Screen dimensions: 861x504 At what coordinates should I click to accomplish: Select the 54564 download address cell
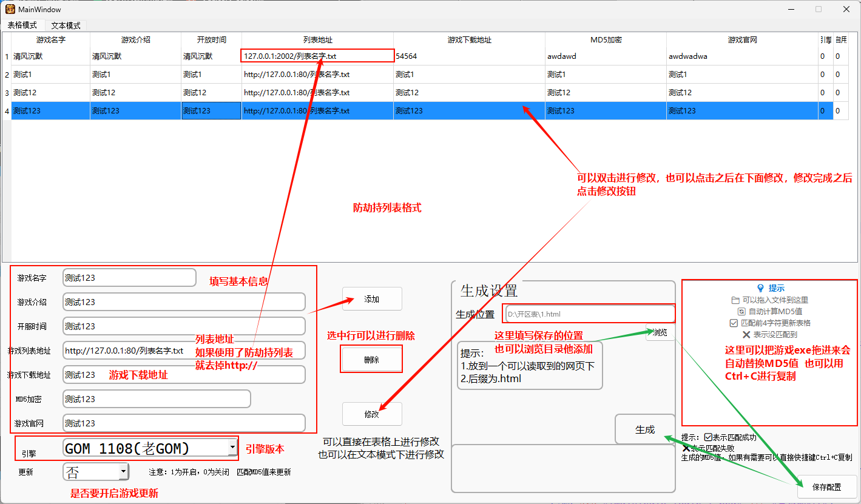click(470, 56)
